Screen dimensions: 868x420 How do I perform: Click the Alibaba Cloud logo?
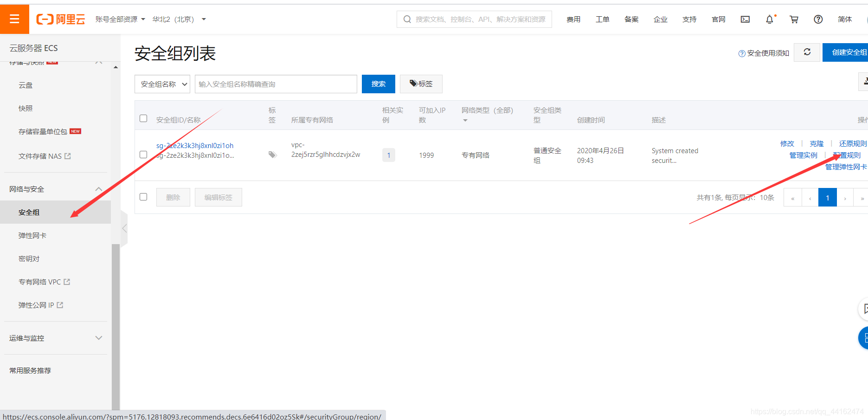(x=61, y=19)
